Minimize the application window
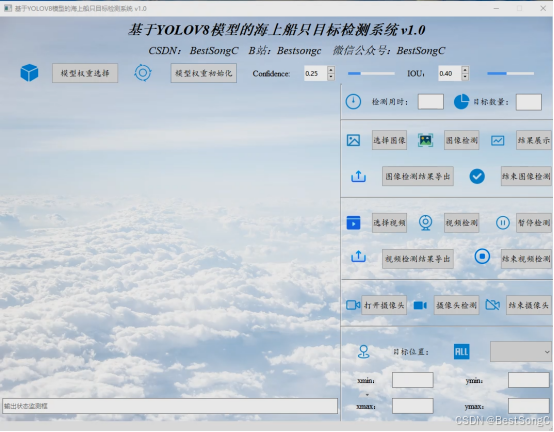 pyautogui.click(x=496, y=8)
